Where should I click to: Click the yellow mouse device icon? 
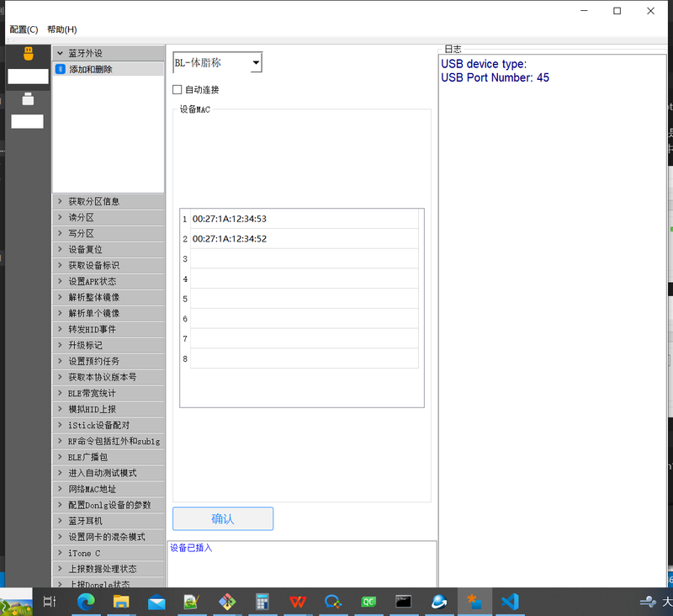(x=29, y=54)
